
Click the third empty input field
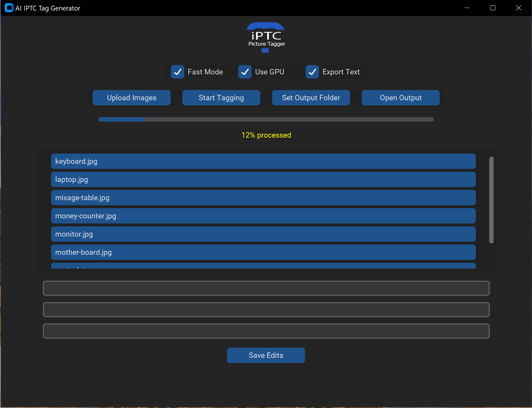[266, 331]
